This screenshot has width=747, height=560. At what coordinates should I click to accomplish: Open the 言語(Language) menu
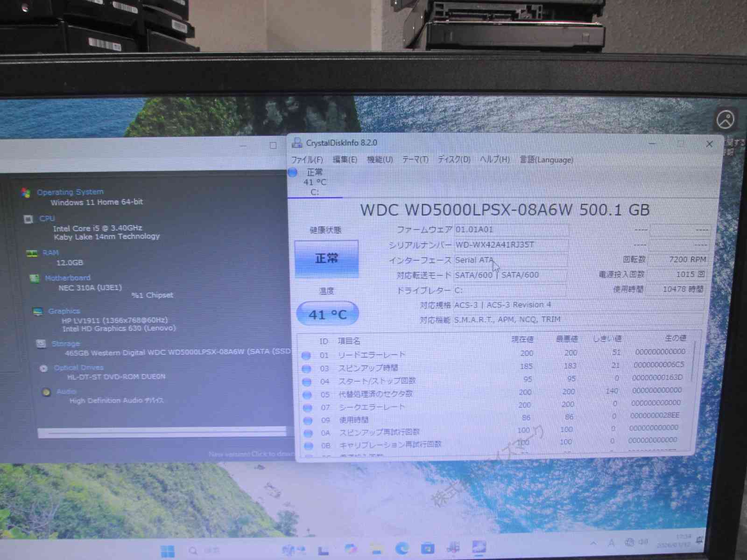(546, 160)
